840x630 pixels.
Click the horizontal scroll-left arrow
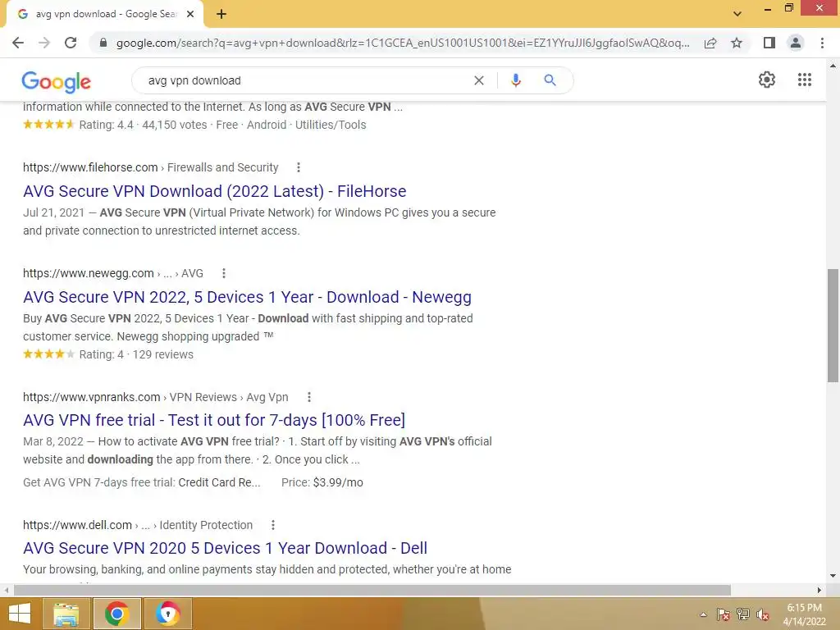pos(7,591)
